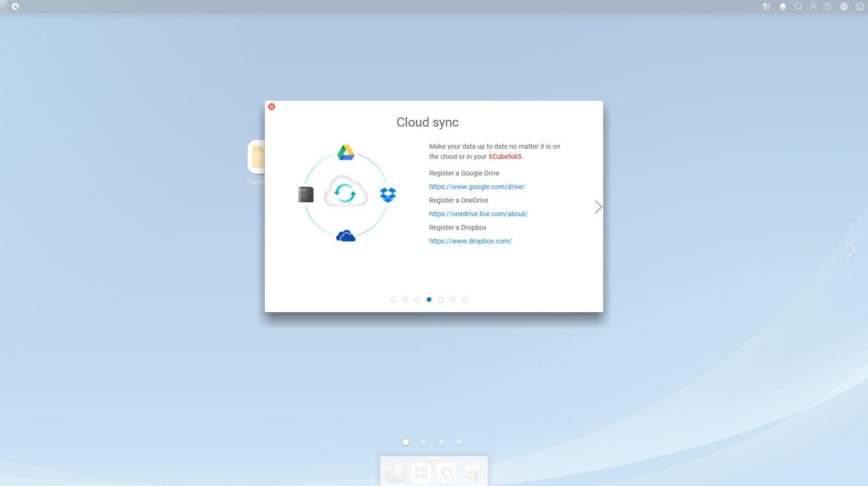
Task: Open the Google Drive registration link
Action: [476, 187]
